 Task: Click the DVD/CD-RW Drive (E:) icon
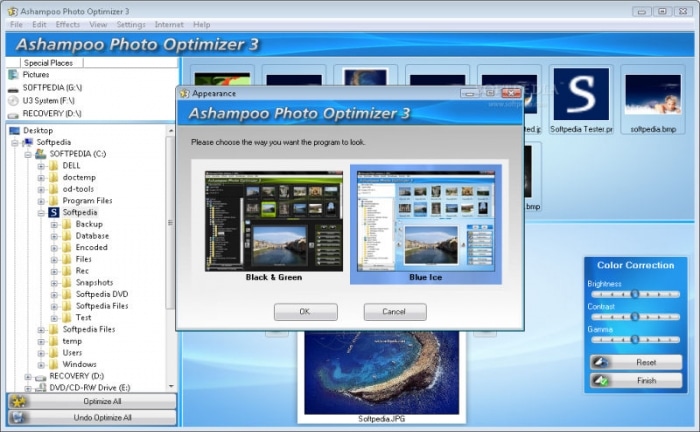tap(41, 388)
